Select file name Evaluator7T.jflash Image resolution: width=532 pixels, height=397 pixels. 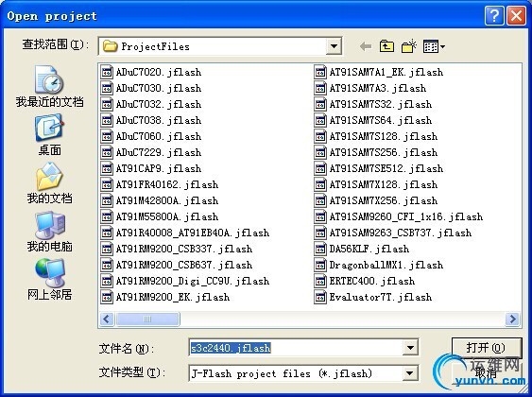381,297
